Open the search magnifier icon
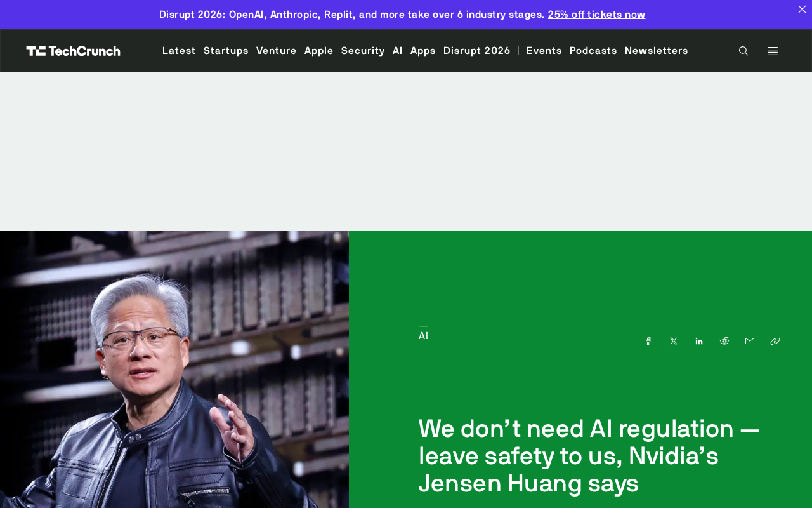The height and width of the screenshot is (508, 812). click(743, 51)
